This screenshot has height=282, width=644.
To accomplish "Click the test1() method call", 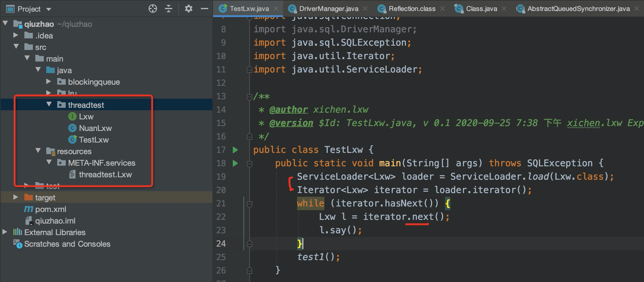I will click(x=318, y=257).
